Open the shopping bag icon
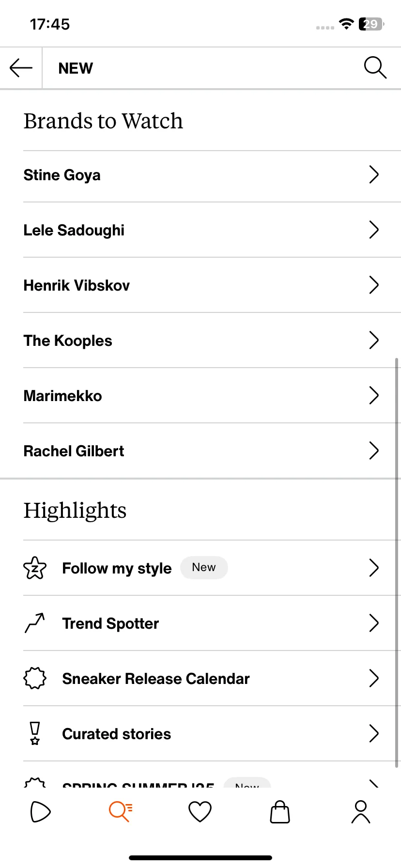401x868 pixels. click(x=280, y=812)
